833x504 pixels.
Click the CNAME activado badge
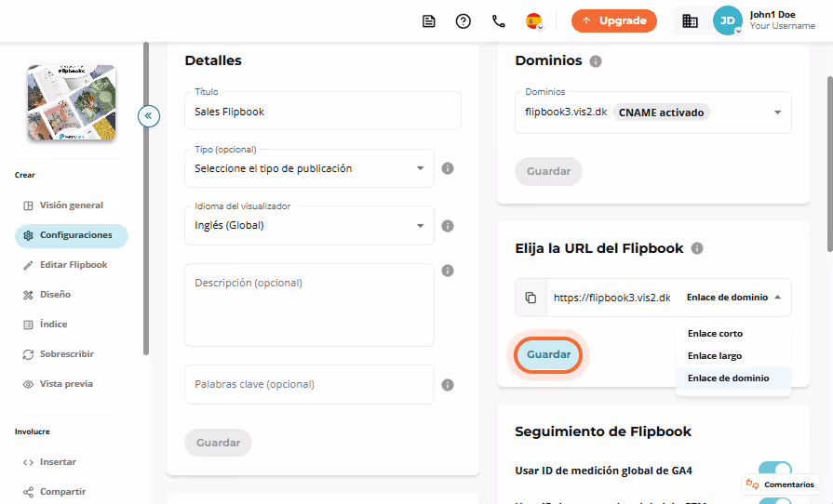pyautogui.click(x=661, y=113)
